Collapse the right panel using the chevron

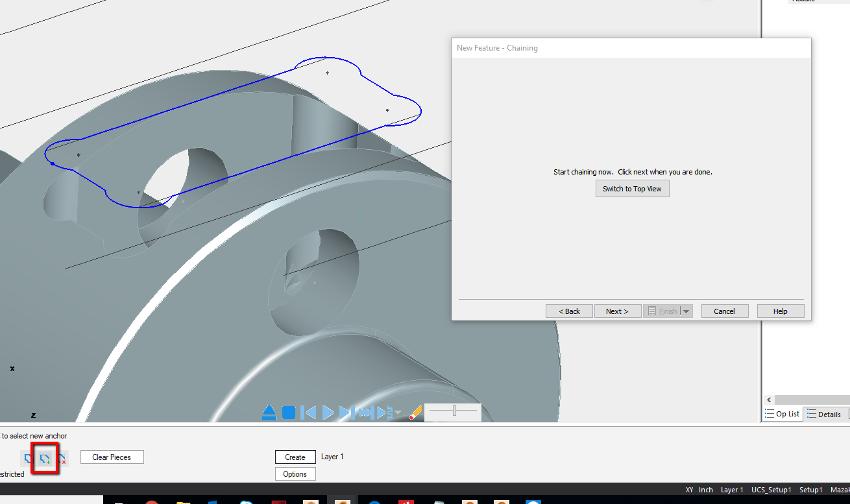click(x=769, y=400)
